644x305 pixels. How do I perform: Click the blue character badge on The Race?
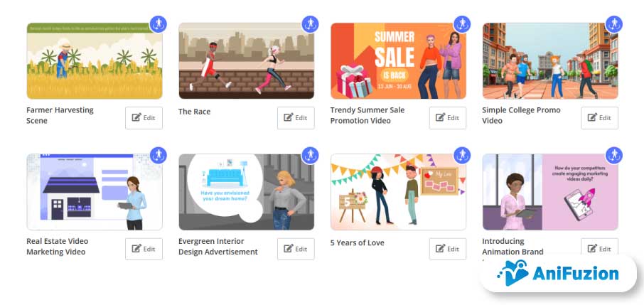310,24
